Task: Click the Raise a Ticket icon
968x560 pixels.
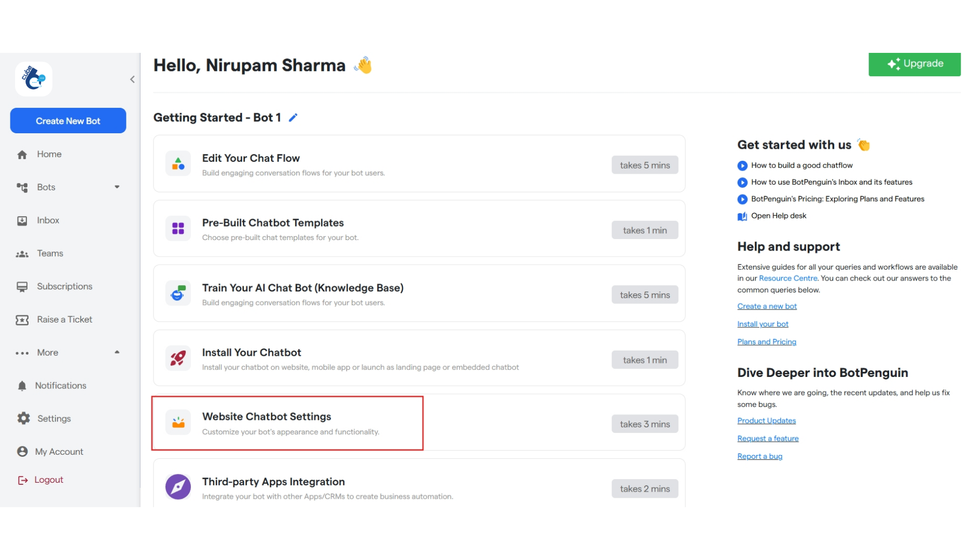Action: pyautogui.click(x=22, y=320)
